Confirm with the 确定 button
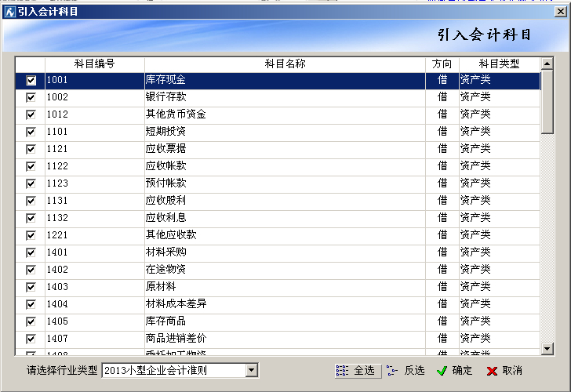 [x=454, y=371]
